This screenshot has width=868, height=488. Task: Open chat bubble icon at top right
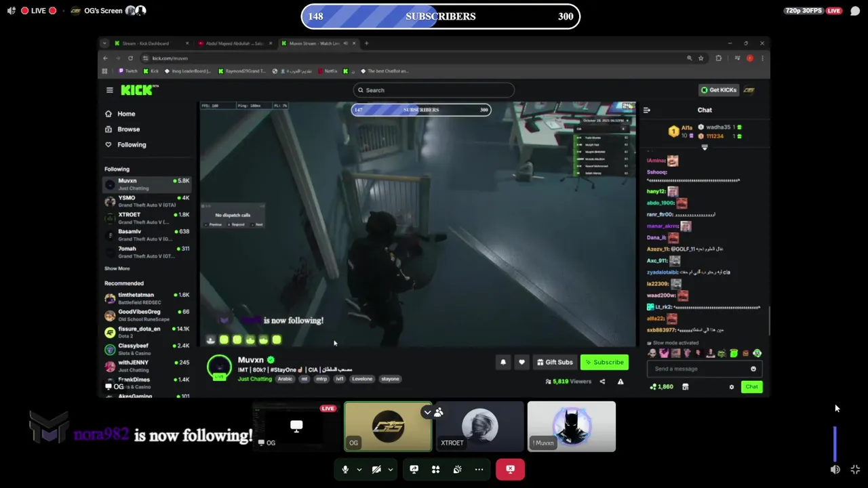tap(855, 11)
